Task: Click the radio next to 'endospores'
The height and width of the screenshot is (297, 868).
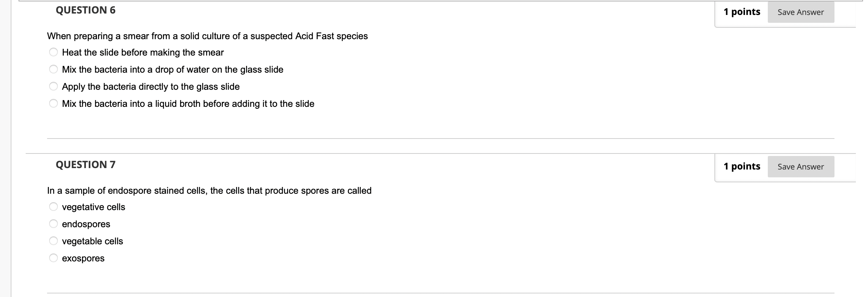Action: pyautogui.click(x=53, y=223)
